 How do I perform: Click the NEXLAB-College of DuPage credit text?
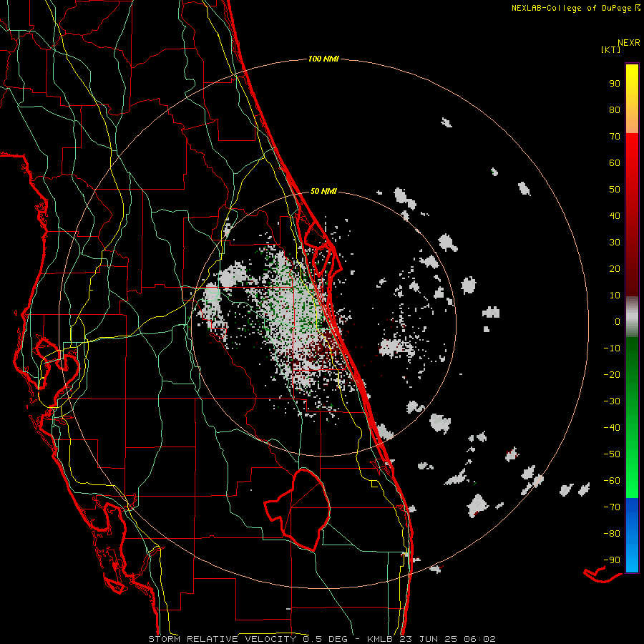point(575,8)
